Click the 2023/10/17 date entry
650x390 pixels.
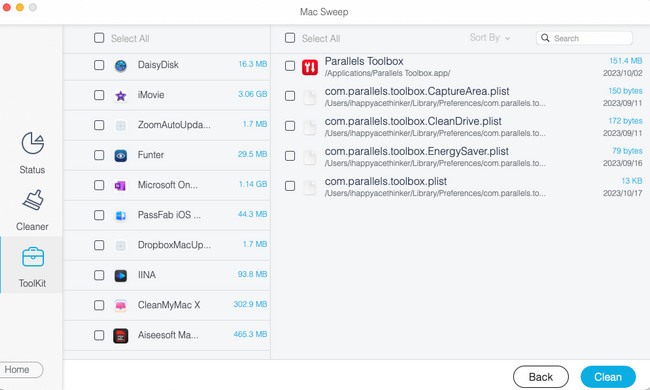coord(623,193)
